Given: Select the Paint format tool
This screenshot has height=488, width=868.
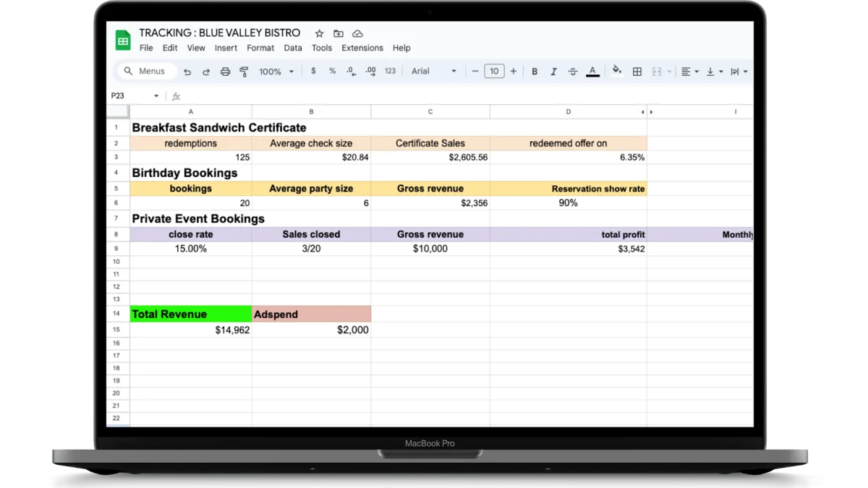Looking at the screenshot, I should (x=244, y=72).
